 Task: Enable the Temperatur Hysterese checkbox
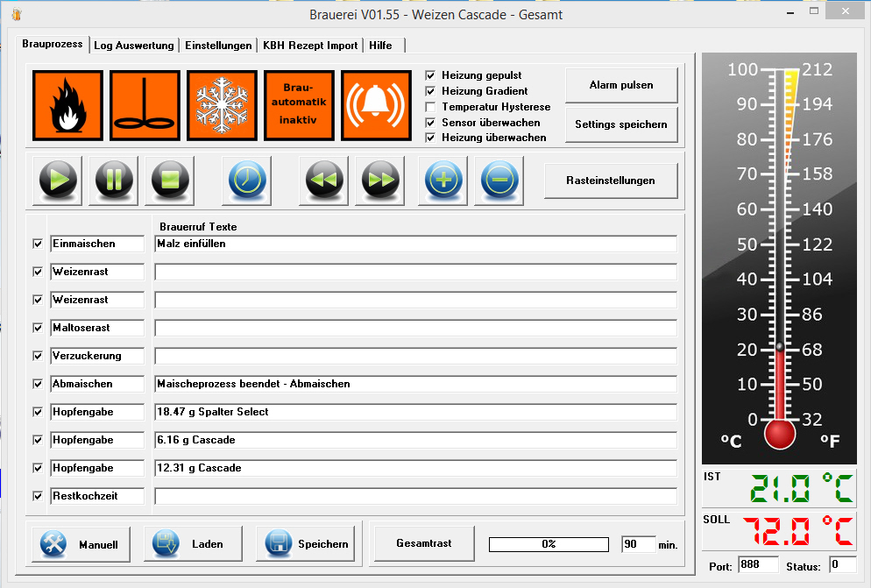pyautogui.click(x=430, y=107)
